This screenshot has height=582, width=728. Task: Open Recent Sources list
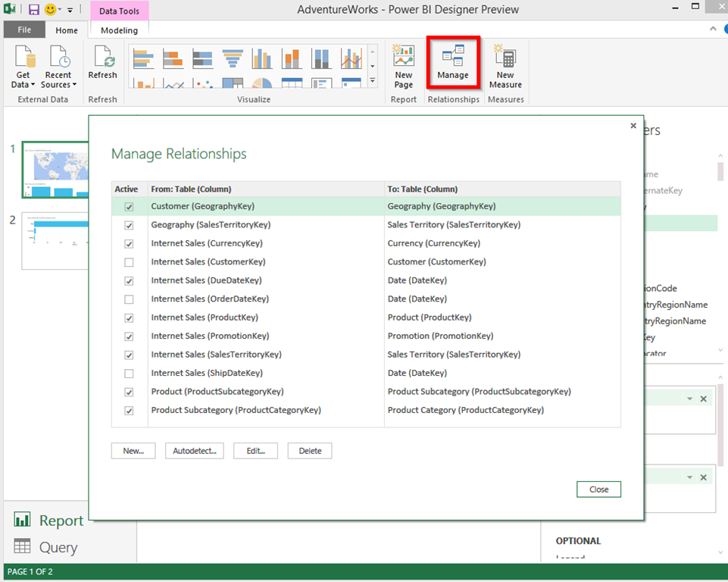pyautogui.click(x=58, y=67)
